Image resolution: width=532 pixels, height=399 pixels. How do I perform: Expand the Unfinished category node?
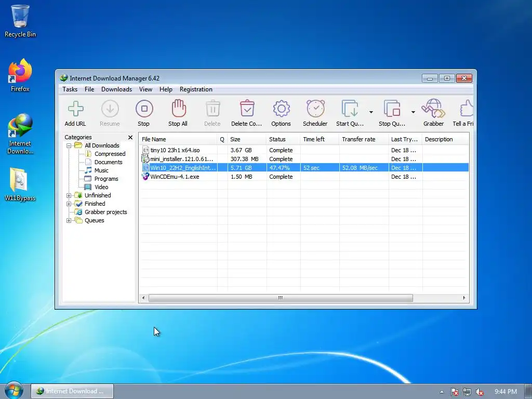pos(69,195)
